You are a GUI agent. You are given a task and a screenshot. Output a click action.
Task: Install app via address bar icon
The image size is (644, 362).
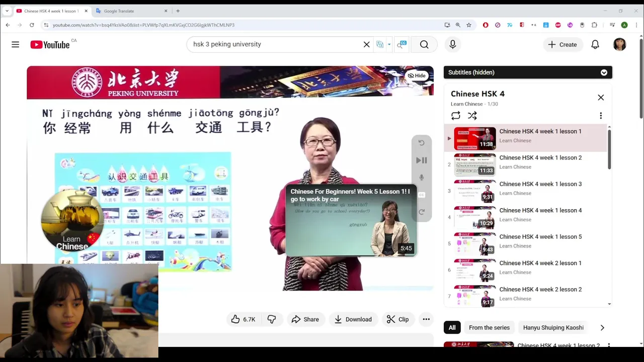[x=447, y=25]
